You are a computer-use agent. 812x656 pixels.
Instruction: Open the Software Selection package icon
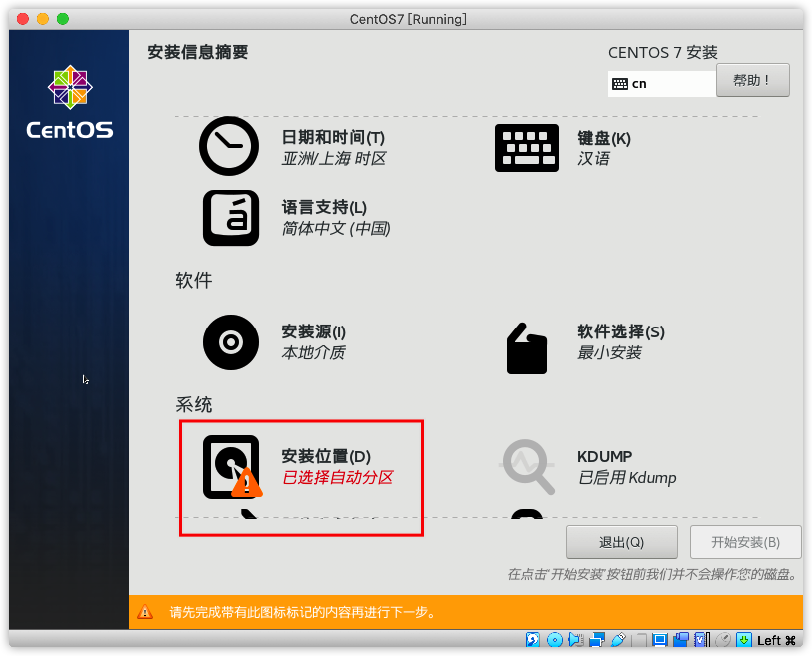point(527,348)
